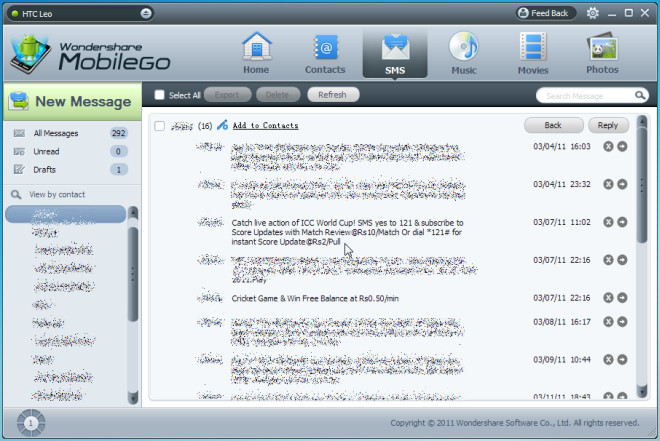Forward the message dated 03/08/11 16:17
660x441 pixels.
(x=622, y=321)
